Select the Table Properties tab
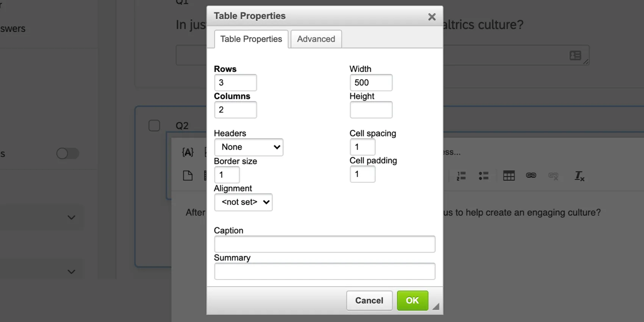Image resolution: width=644 pixels, height=322 pixels. [251, 39]
